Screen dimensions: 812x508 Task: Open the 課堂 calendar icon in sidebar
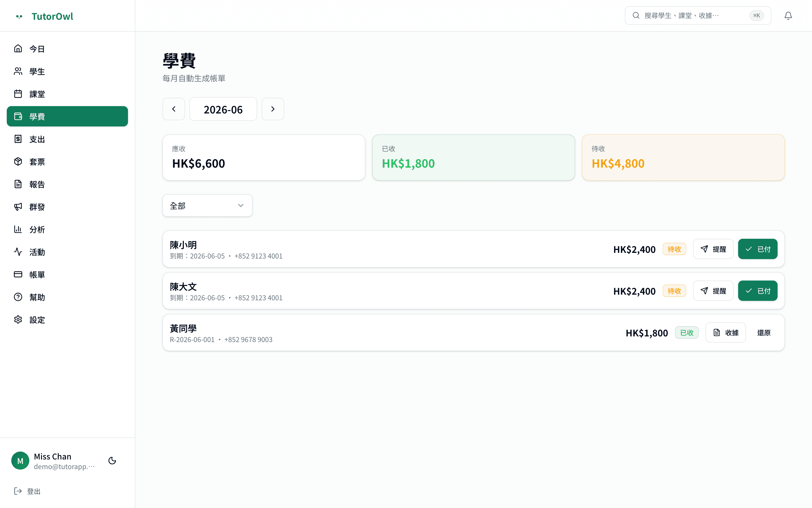point(18,94)
